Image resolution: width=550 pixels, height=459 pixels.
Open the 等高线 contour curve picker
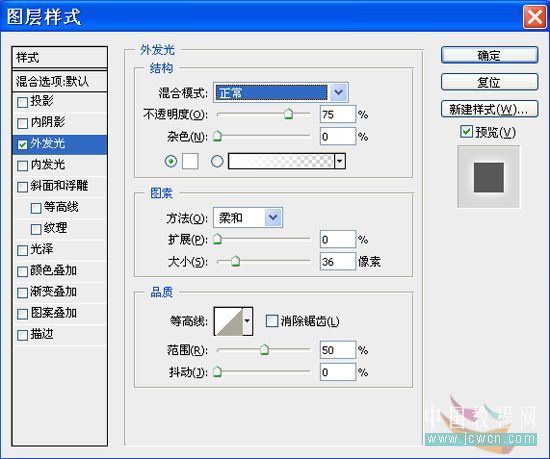tap(228, 321)
